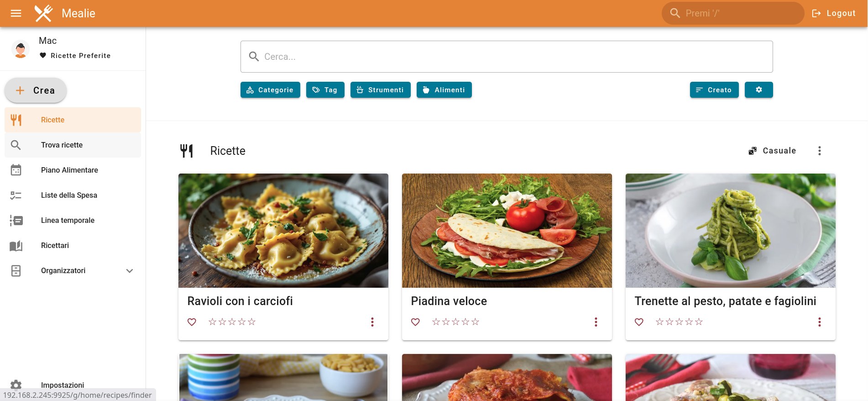
Task: Open the Piadina veloce options menu
Action: 596,322
